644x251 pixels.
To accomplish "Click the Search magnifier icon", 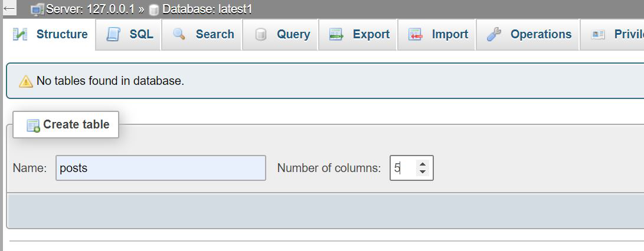I will click(x=179, y=34).
